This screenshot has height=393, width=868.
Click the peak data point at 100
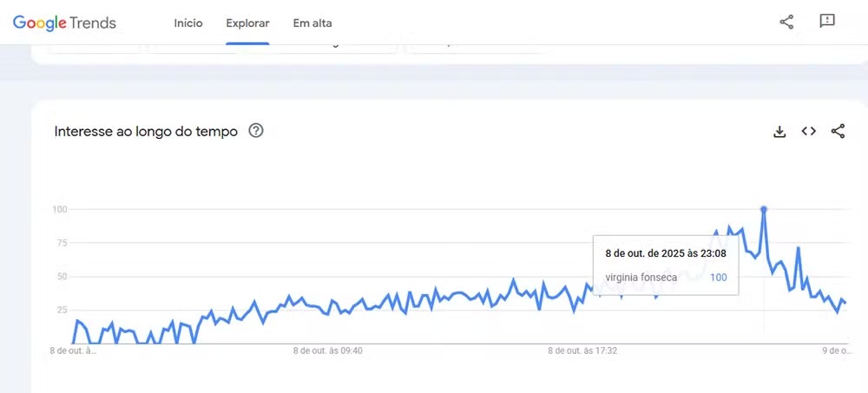click(764, 209)
